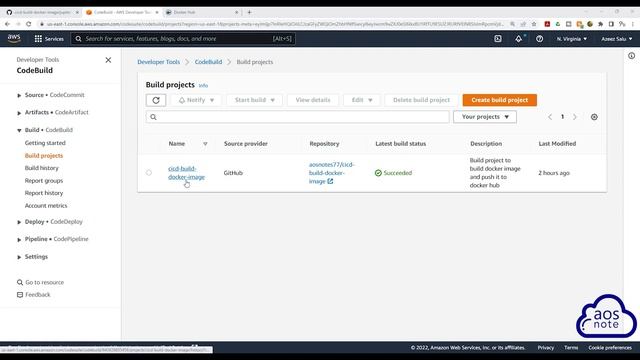Click the Developer Tools breadcrumb
This screenshot has width=640, height=360.
tap(158, 62)
